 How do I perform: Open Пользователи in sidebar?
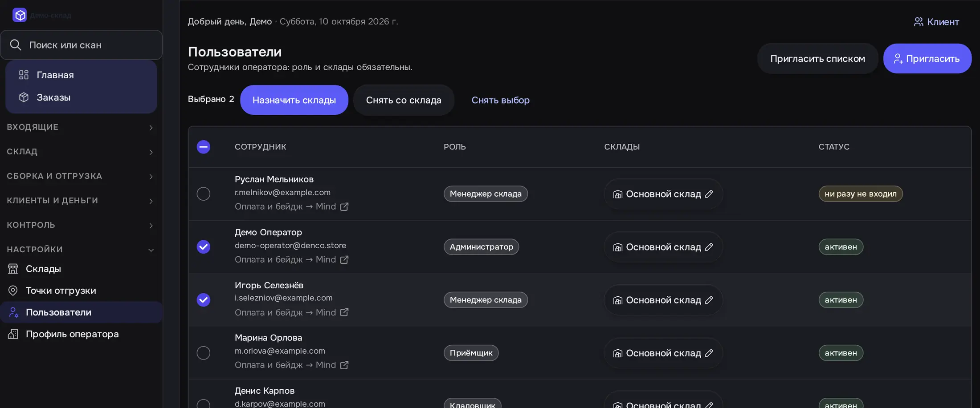click(x=81, y=312)
